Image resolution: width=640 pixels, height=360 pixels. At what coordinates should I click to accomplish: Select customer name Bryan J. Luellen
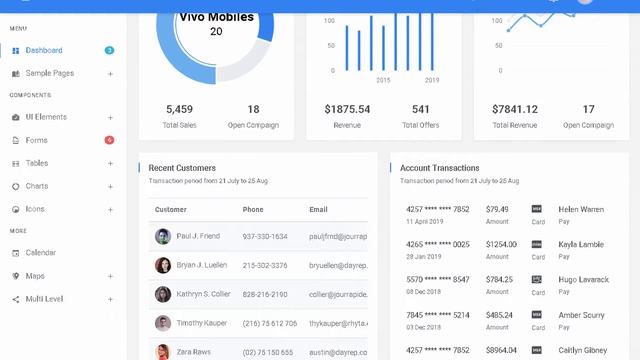pos(202,265)
